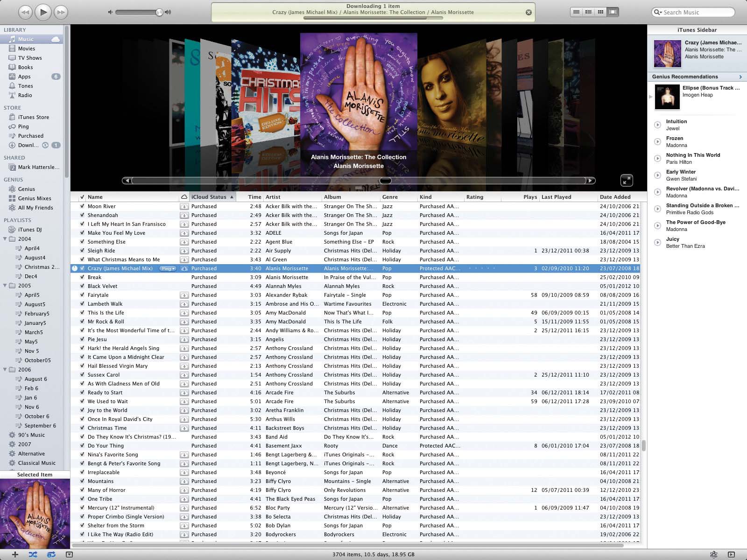Uncheck the Moon River checkbox

click(x=82, y=206)
